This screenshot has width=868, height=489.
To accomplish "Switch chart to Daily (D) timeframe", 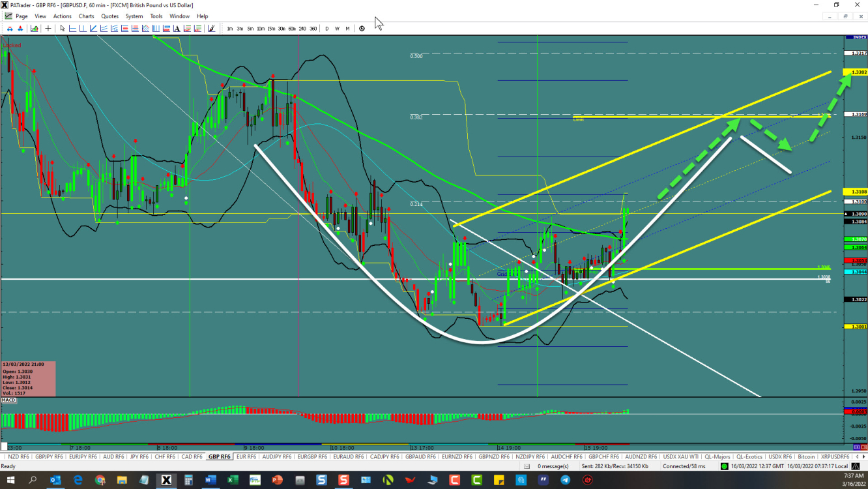I will (327, 29).
